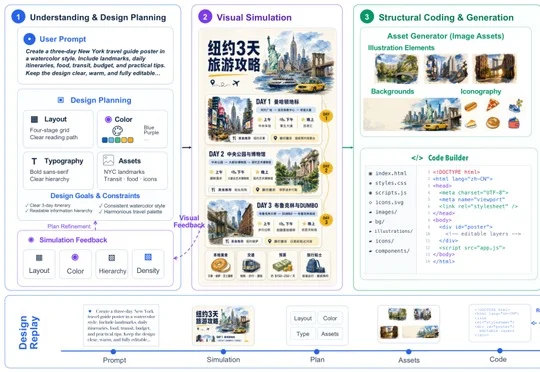The width and height of the screenshot is (540, 372).
Task: Click the subway train icon in poster
Action: coord(251,266)
